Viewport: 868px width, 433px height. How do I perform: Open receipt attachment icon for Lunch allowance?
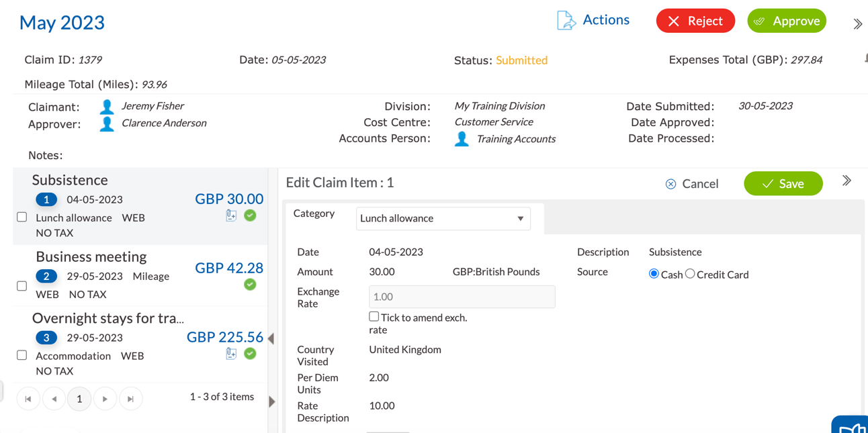coord(231,215)
